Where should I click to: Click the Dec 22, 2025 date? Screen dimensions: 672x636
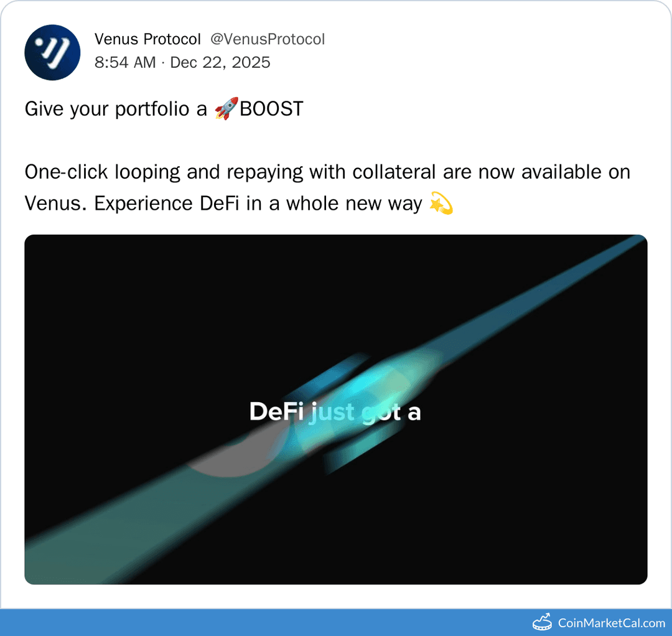click(220, 63)
